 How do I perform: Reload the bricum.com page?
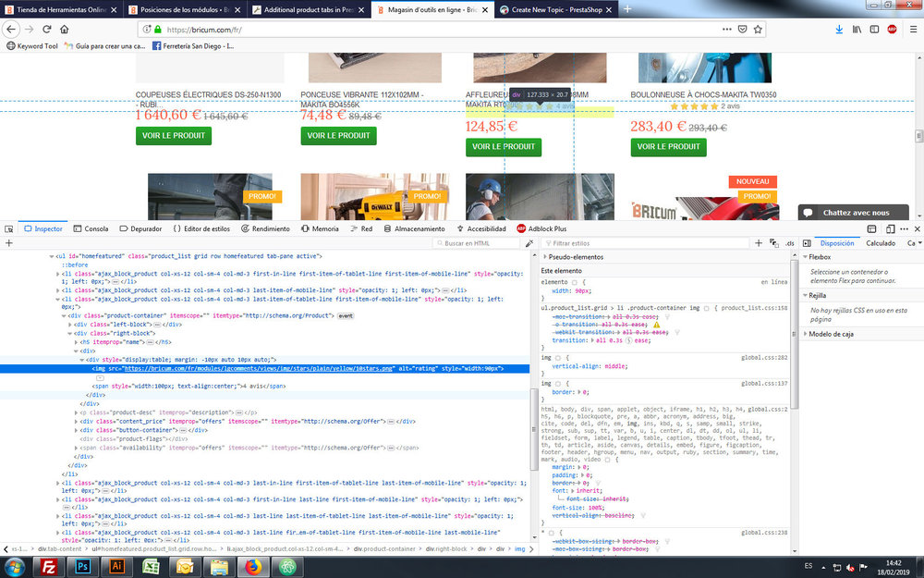pyautogui.click(x=45, y=29)
